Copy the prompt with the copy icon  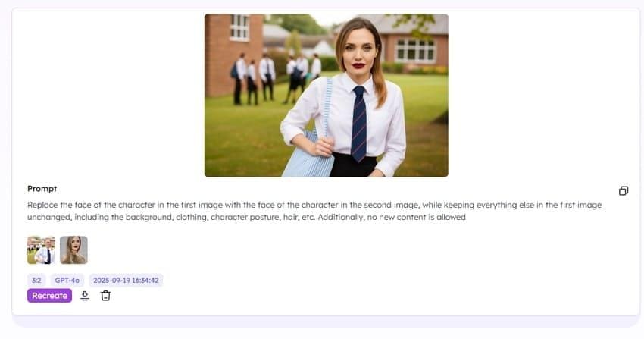tap(623, 190)
